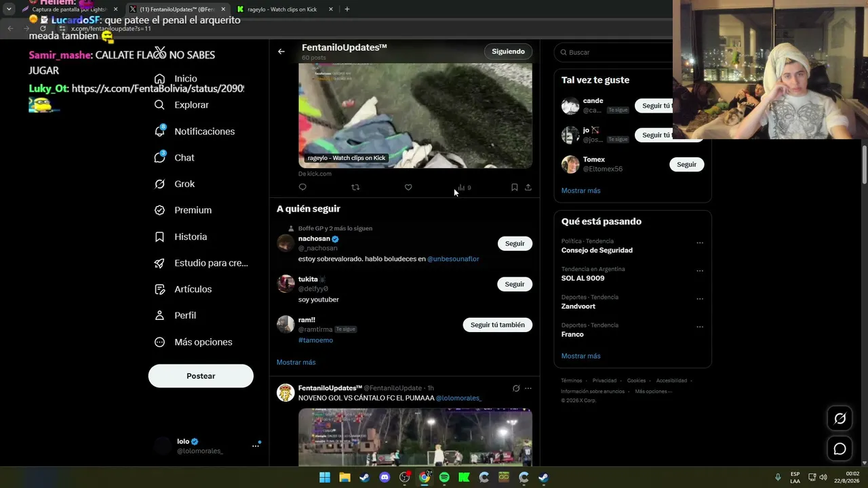Open Chrome tab search dropdown
The height and width of the screenshot is (488, 868).
[x=9, y=9]
